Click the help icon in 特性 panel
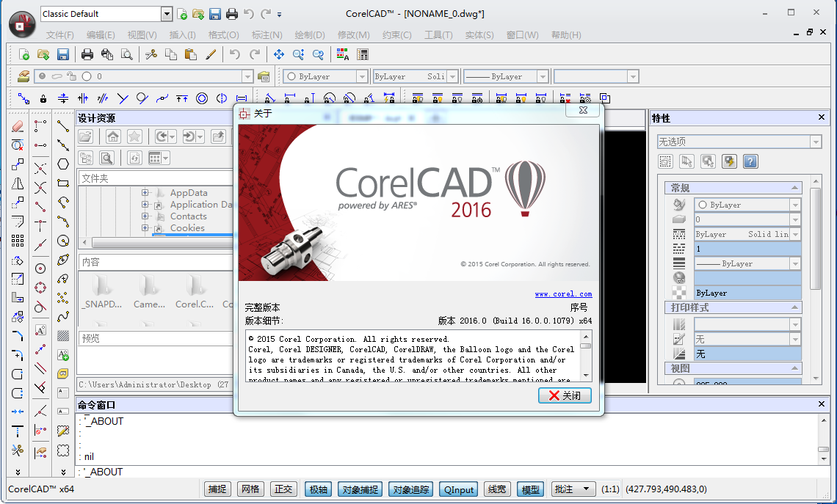 [750, 161]
